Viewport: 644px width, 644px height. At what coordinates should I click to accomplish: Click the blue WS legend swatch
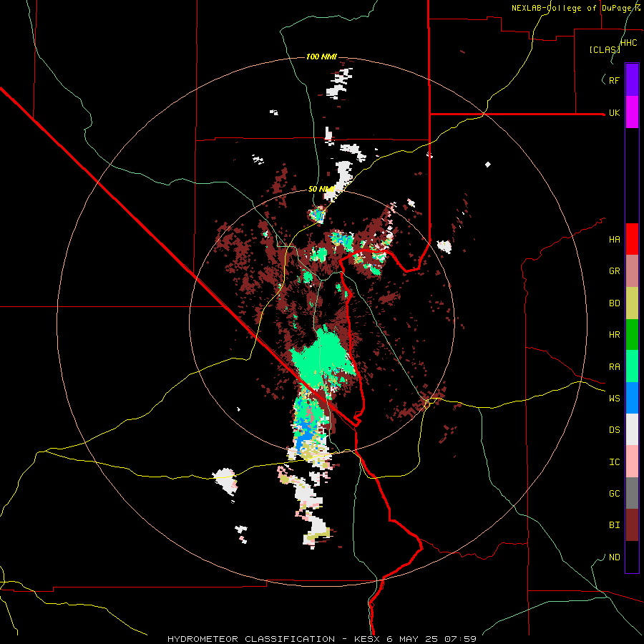632,398
